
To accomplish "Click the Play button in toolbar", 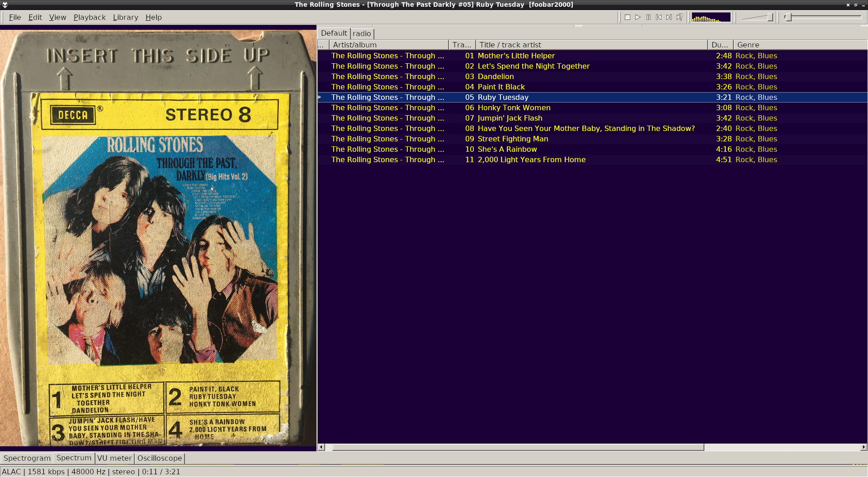I will tap(638, 17).
